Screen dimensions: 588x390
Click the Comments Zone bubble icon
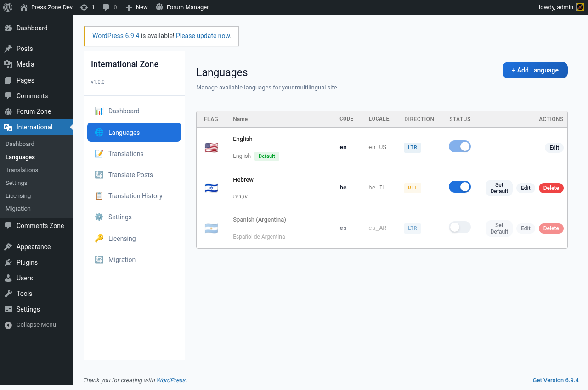tap(8, 226)
